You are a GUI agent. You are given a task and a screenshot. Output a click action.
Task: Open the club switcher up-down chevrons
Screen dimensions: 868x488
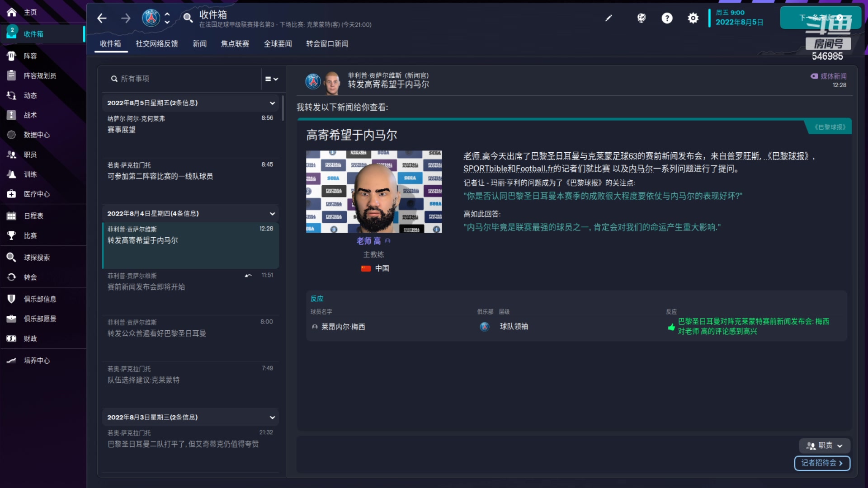pyautogui.click(x=167, y=18)
